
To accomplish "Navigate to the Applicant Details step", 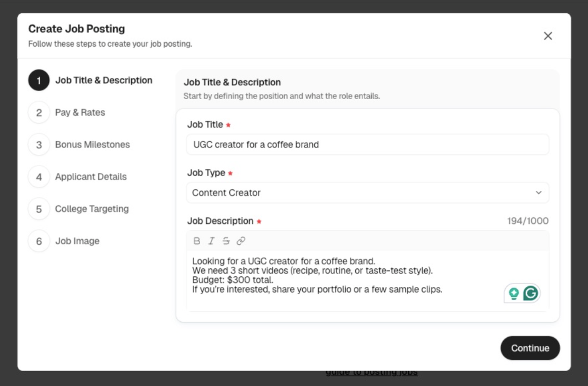I will [91, 177].
